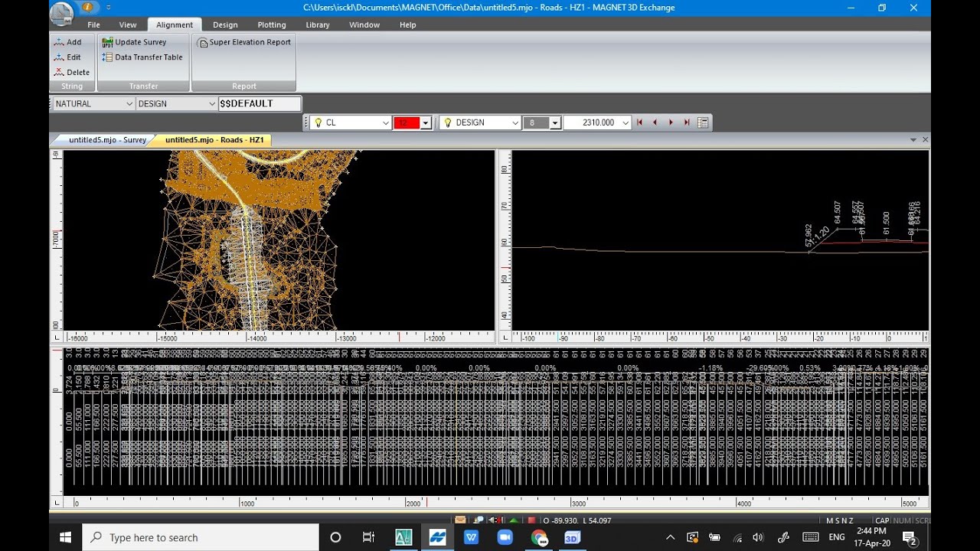This screenshot has width=980, height=551.
Task: Click the orange envelope status bar icon
Action: click(461, 520)
